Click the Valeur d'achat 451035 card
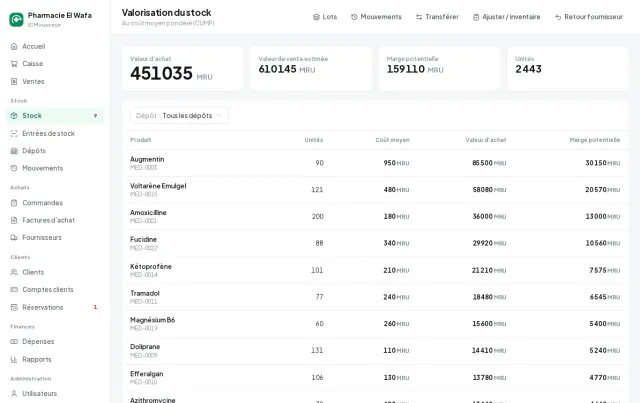 click(182, 68)
